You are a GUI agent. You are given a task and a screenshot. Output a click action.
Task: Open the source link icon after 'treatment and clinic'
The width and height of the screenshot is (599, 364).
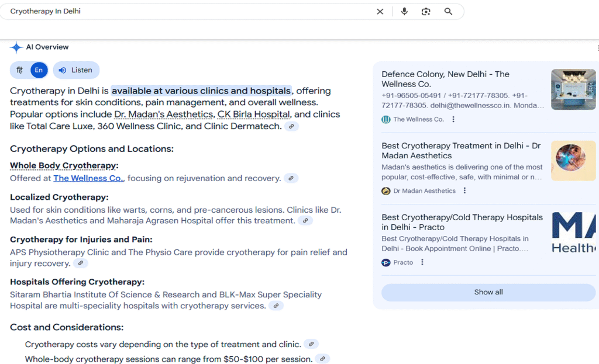311,344
